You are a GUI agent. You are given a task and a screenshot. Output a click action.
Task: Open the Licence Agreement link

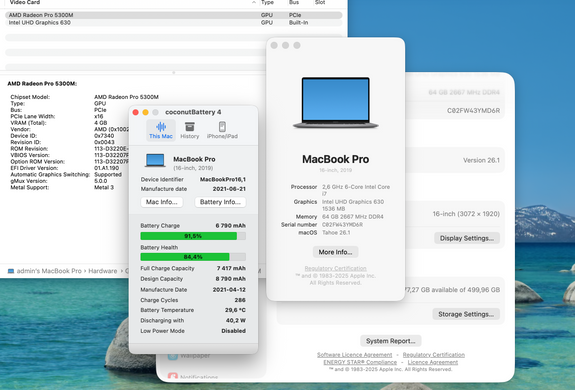click(x=433, y=362)
